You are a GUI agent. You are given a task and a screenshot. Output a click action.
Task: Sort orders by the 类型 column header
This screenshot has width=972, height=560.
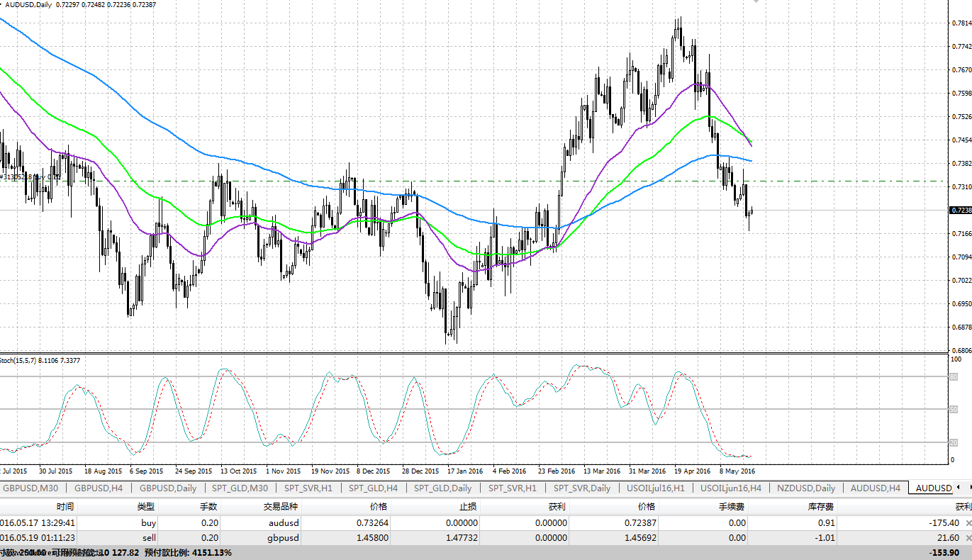tap(146, 508)
